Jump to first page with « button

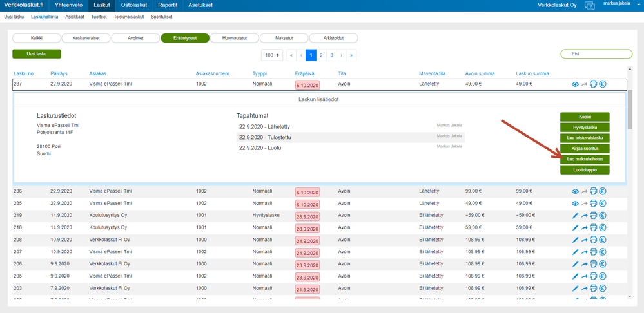(x=291, y=55)
